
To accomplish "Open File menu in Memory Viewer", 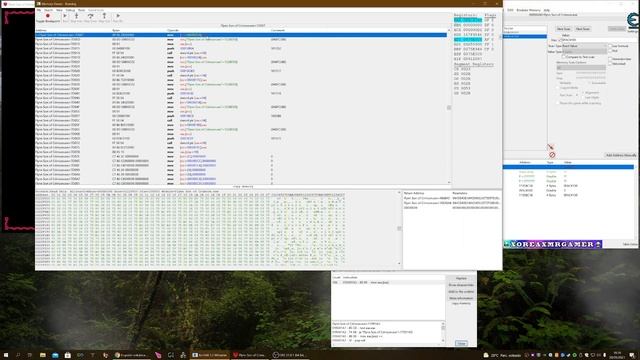I will coord(39,10).
